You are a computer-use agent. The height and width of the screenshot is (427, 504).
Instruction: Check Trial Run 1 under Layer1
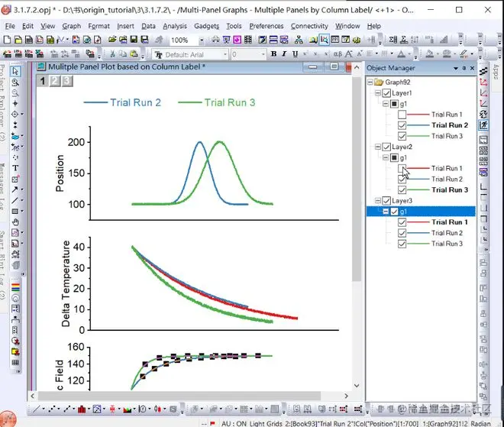point(402,115)
